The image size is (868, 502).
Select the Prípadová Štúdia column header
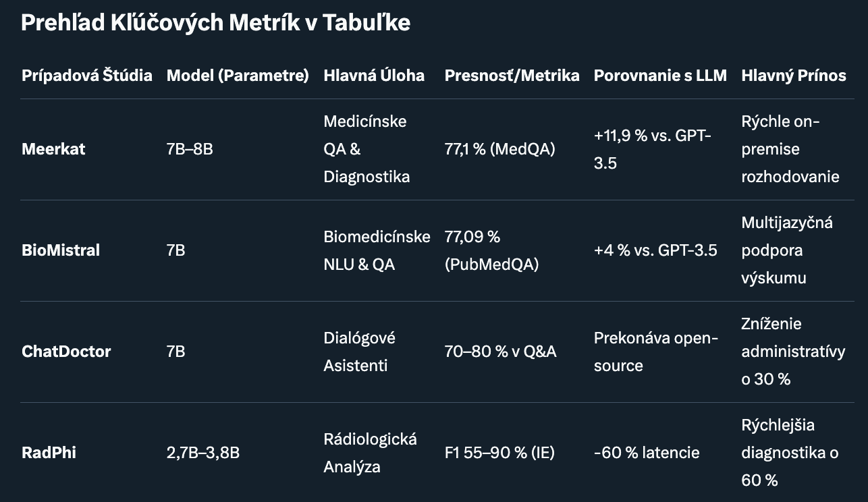pyautogui.click(x=87, y=76)
